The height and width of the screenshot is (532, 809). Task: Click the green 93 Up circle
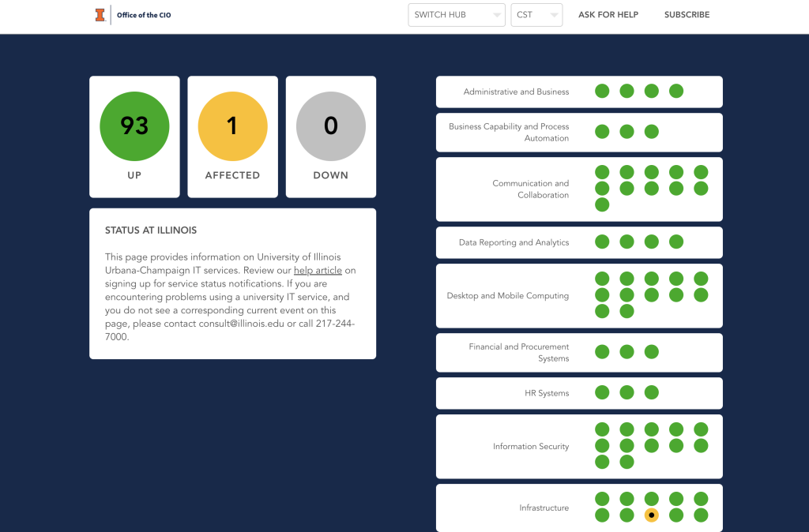click(134, 126)
